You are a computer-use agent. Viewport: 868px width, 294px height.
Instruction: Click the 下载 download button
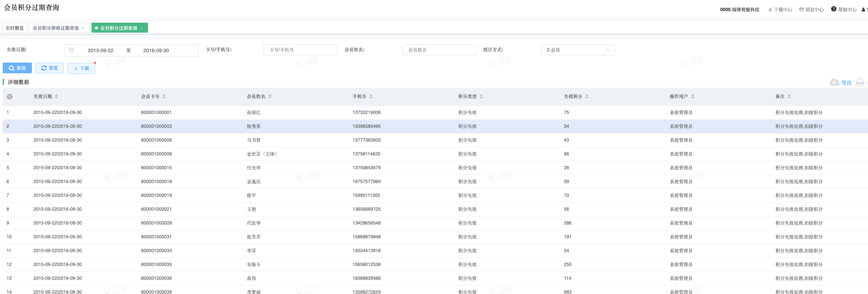pyautogui.click(x=81, y=68)
